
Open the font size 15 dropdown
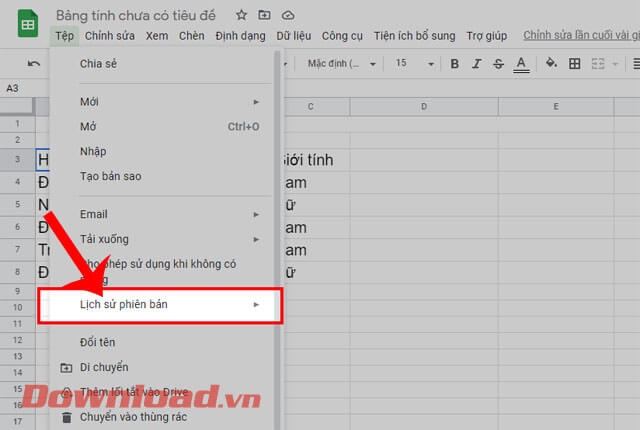tap(414, 64)
